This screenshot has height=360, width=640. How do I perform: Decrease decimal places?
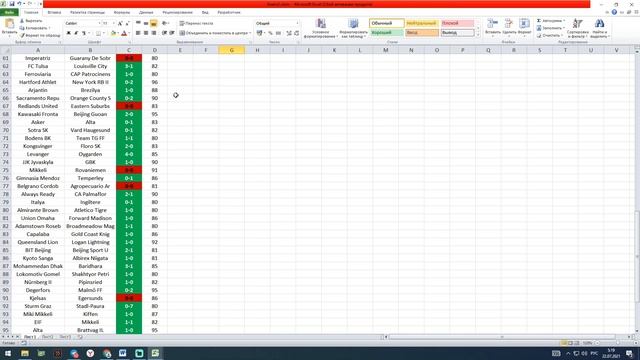click(296, 33)
